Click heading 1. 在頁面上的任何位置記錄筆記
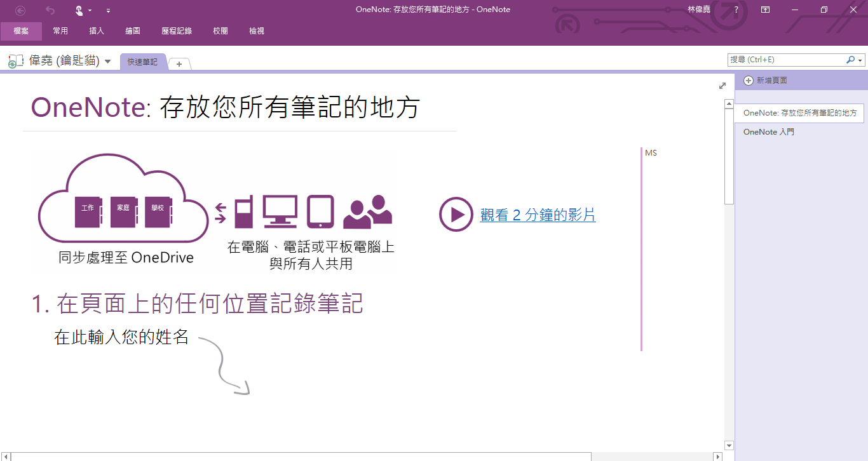 point(198,304)
